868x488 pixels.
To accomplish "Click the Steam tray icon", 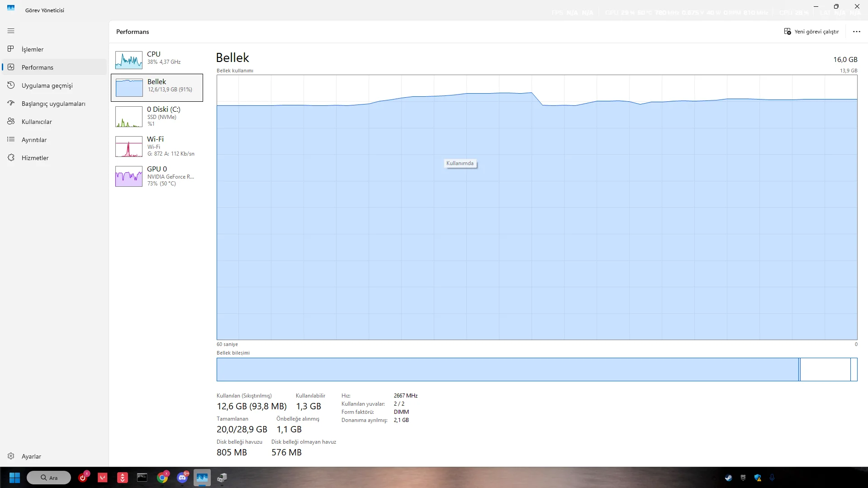I will (x=728, y=478).
